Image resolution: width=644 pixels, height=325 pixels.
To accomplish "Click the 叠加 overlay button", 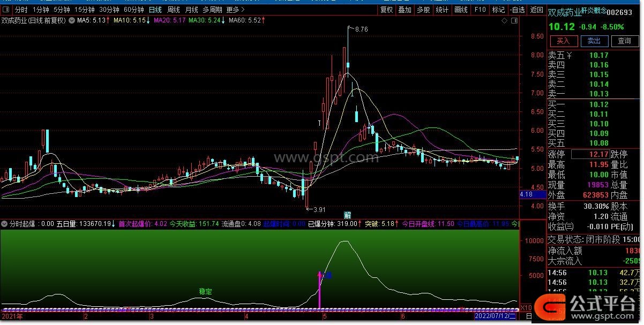I will [x=405, y=10].
